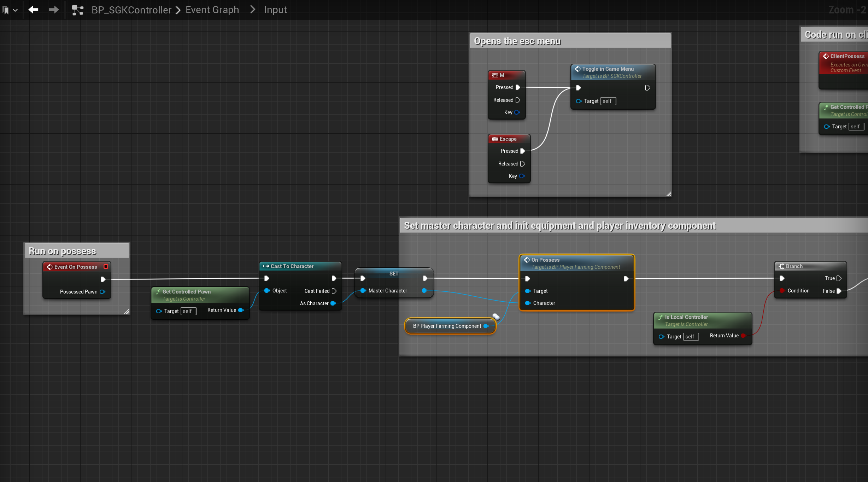This screenshot has height=482, width=868.
Task: Click the On Possess node event icon
Action: coord(527,260)
